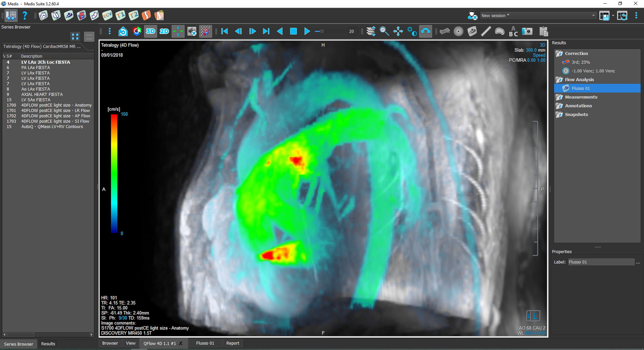
Task: Choose the window level brightness tool
Action: tap(412, 31)
